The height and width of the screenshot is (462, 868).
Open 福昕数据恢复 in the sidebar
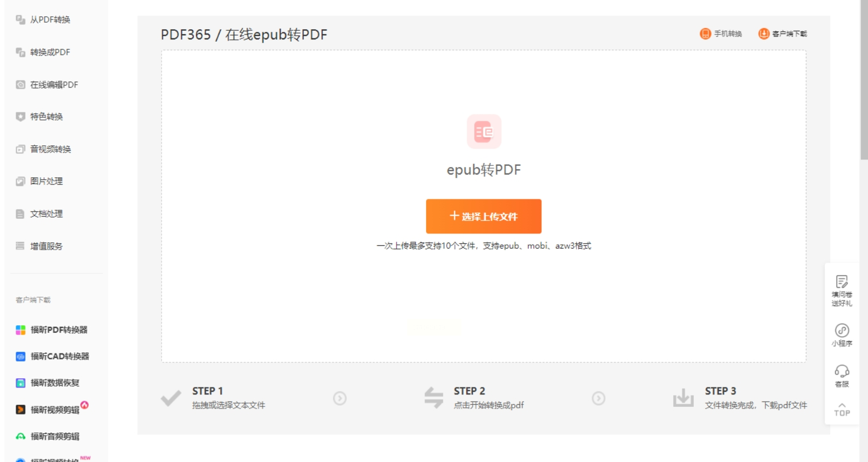tap(47, 383)
